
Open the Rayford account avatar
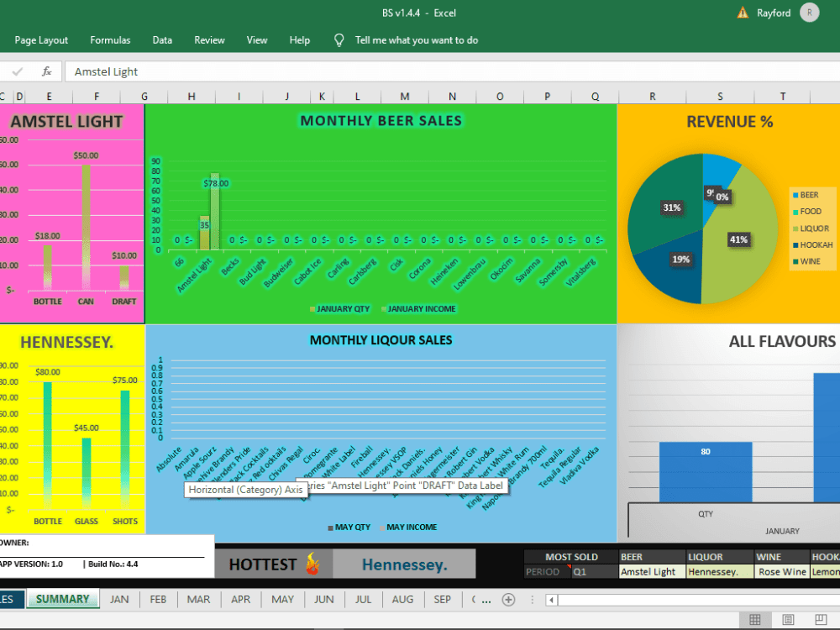pos(808,13)
